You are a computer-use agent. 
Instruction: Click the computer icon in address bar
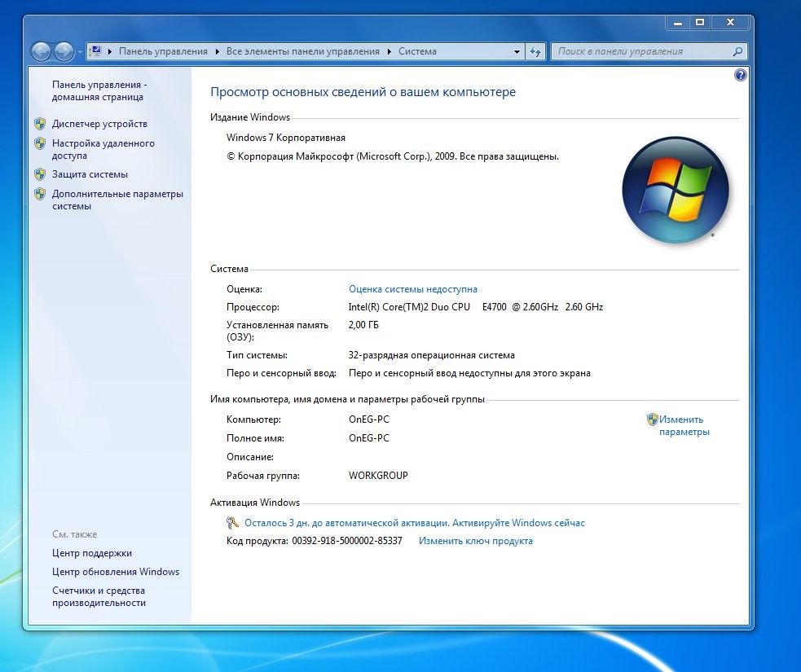pos(95,51)
